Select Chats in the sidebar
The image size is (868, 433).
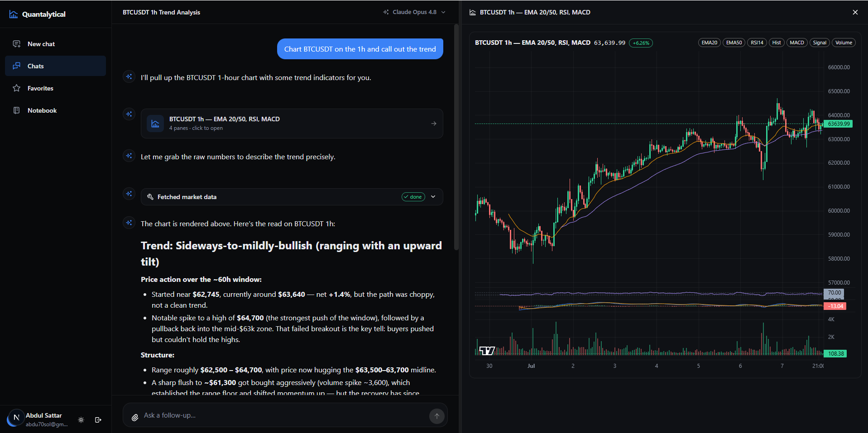[55, 66]
